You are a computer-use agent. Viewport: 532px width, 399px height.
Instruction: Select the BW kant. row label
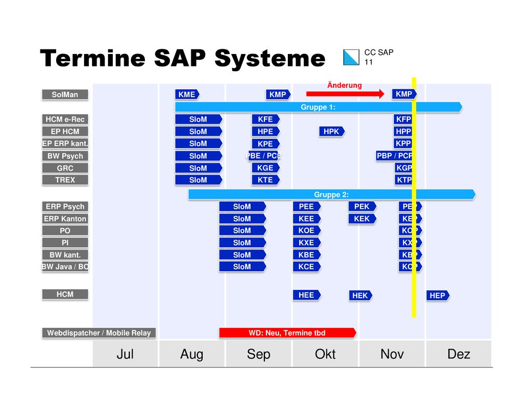65,255
